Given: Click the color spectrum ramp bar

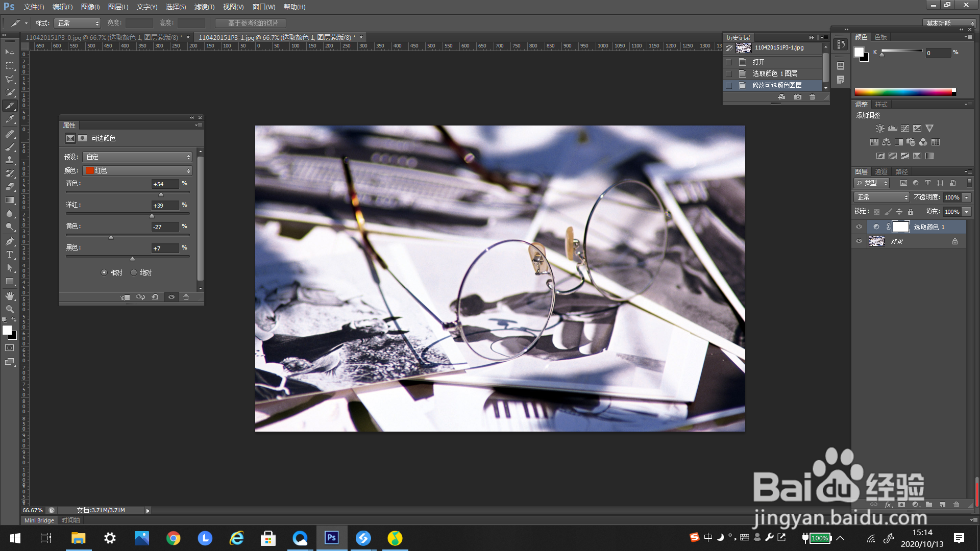Looking at the screenshot, I should point(903,92).
